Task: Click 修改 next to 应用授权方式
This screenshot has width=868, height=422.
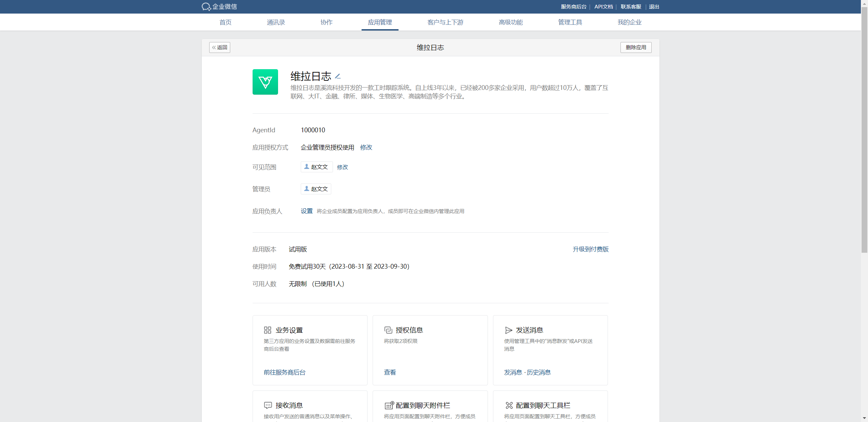Action: 366,147
